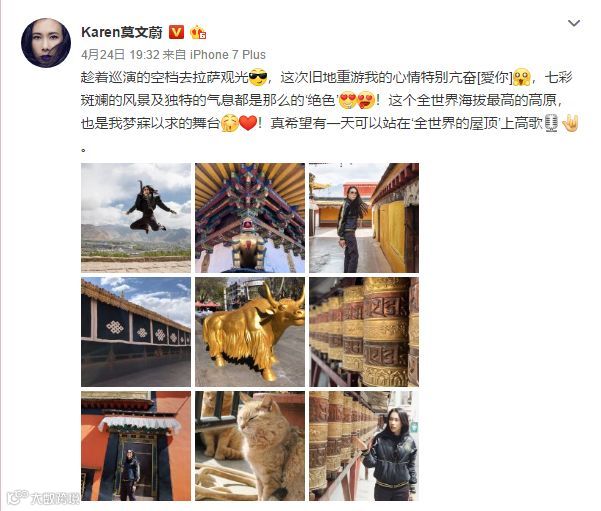Viewport: 601px width, 511px height.
Task: Click the rock-on hand emoji
Action: [570, 123]
